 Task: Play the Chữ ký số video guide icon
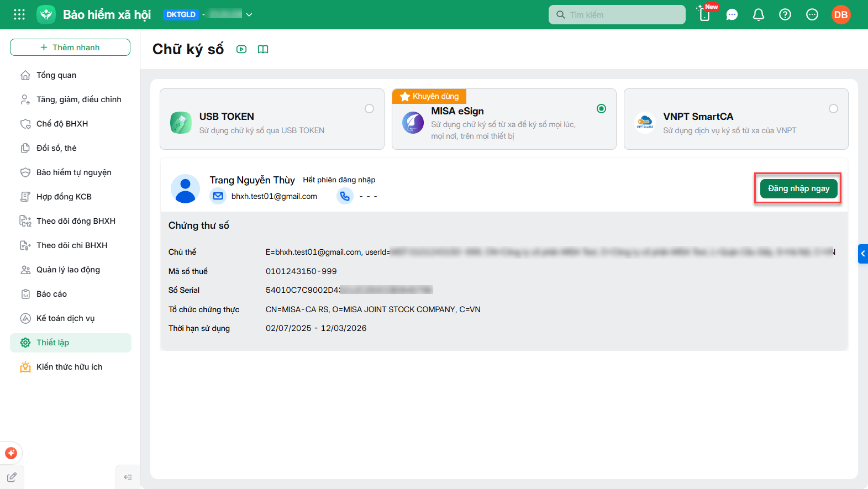(x=241, y=49)
